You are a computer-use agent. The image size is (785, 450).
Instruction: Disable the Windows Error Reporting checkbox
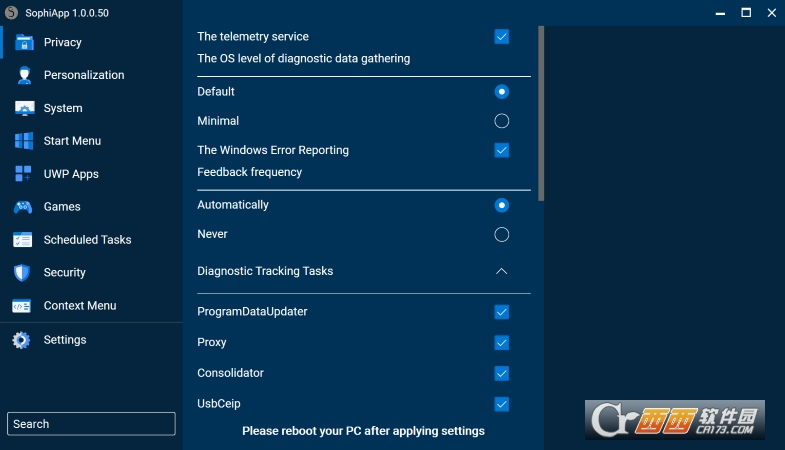(x=502, y=151)
